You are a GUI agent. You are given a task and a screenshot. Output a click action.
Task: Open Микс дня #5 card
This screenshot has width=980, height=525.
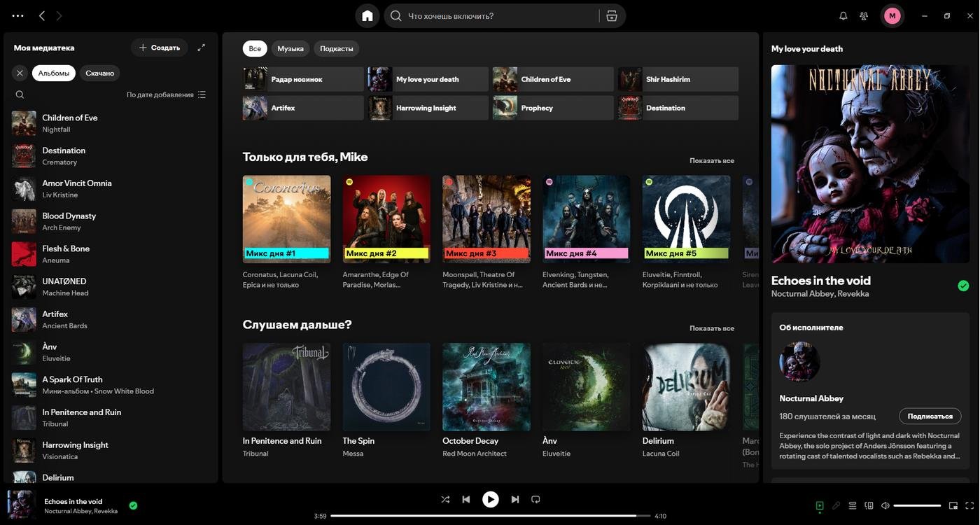(x=687, y=233)
